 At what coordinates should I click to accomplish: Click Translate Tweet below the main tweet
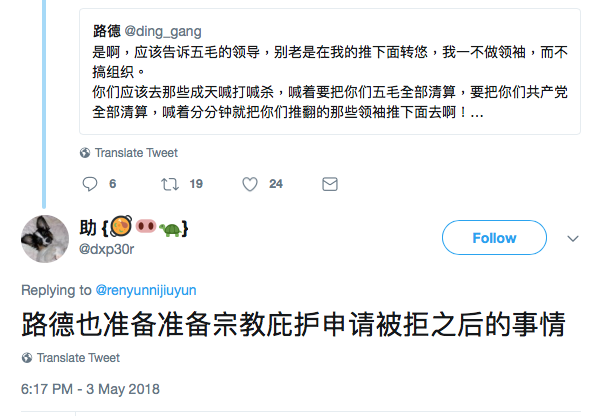(78, 357)
